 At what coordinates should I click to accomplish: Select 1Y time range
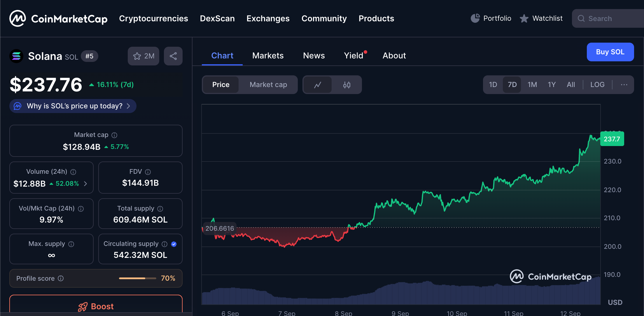552,85
